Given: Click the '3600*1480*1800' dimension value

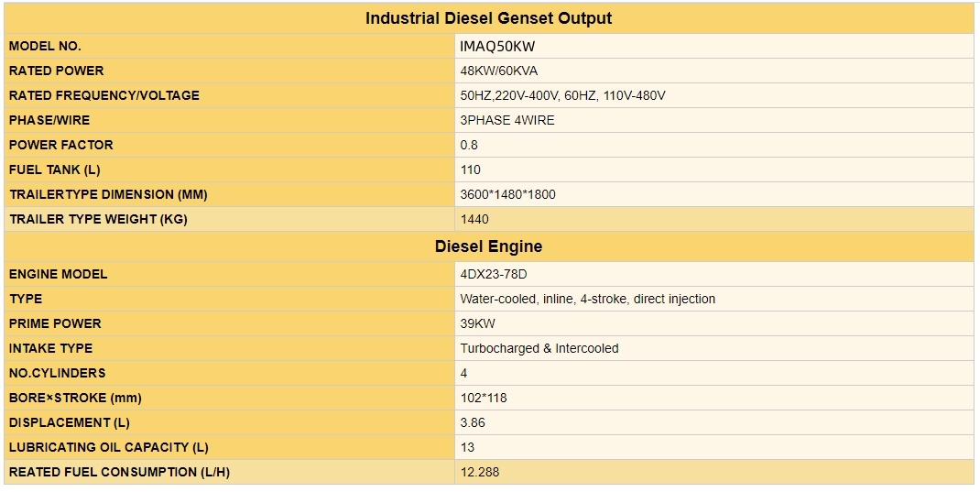Looking at the screenshot, I should (x=507, y=194).
